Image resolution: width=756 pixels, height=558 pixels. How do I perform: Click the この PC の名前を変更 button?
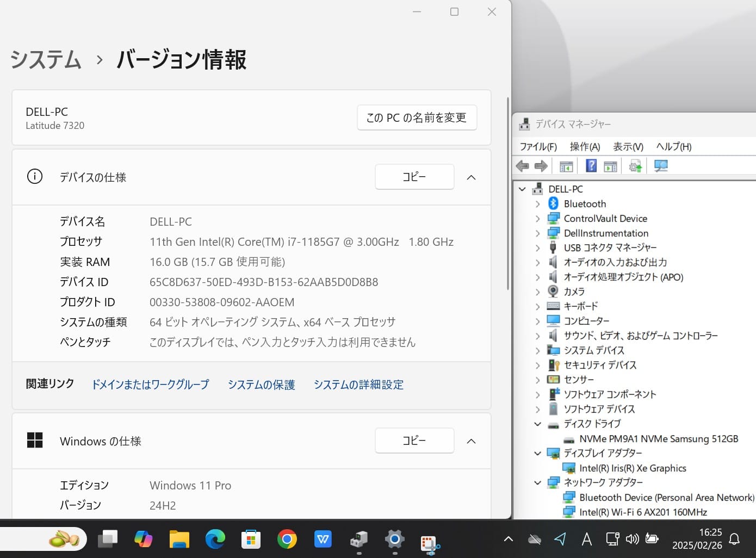tap(417, 117)
